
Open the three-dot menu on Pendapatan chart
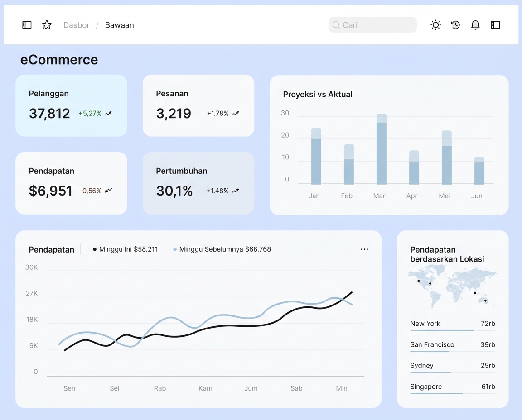tap(364, 249)
